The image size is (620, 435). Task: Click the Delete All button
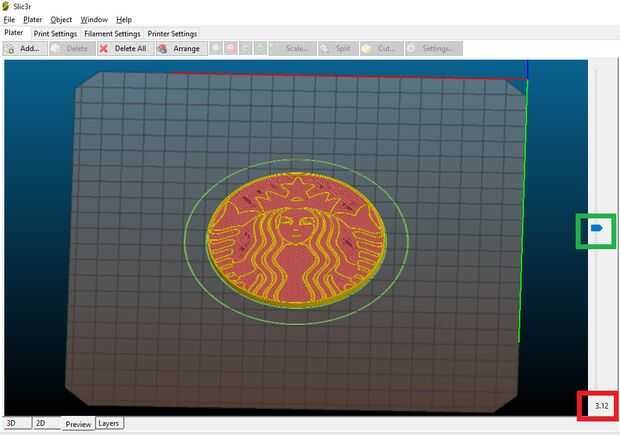(x=125, y=49)
